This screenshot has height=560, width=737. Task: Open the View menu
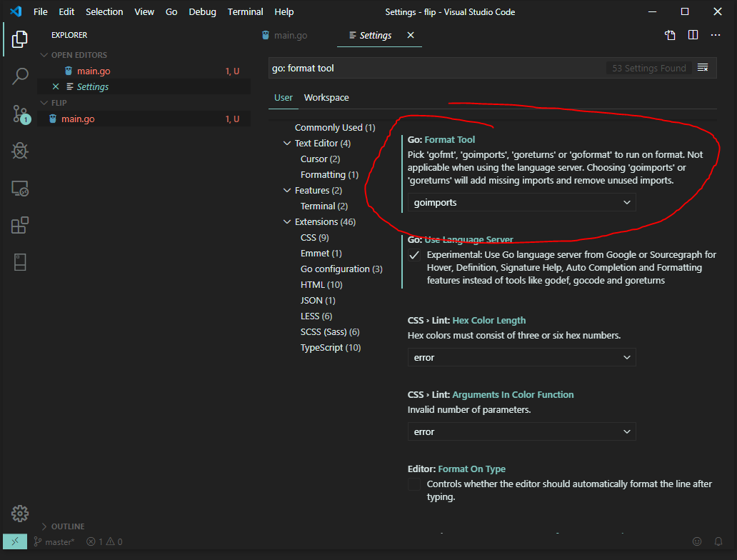[144, 11]
